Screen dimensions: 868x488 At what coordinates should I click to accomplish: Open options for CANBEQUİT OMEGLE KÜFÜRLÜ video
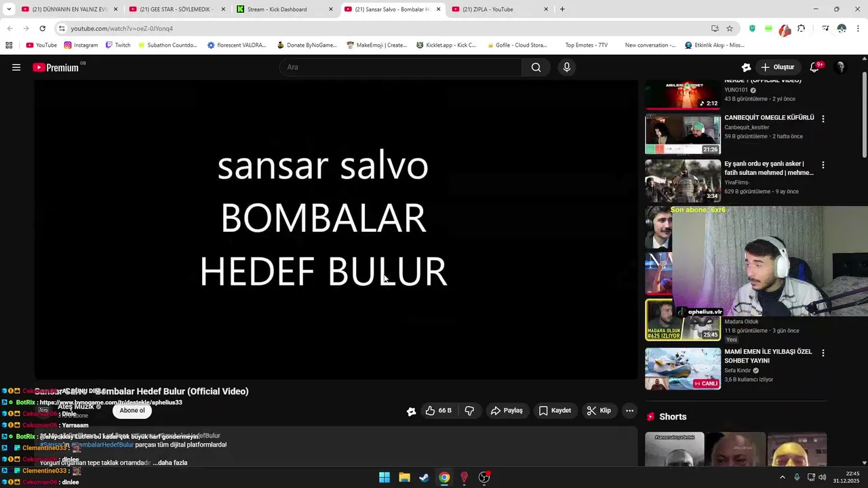tap(823, 119)
